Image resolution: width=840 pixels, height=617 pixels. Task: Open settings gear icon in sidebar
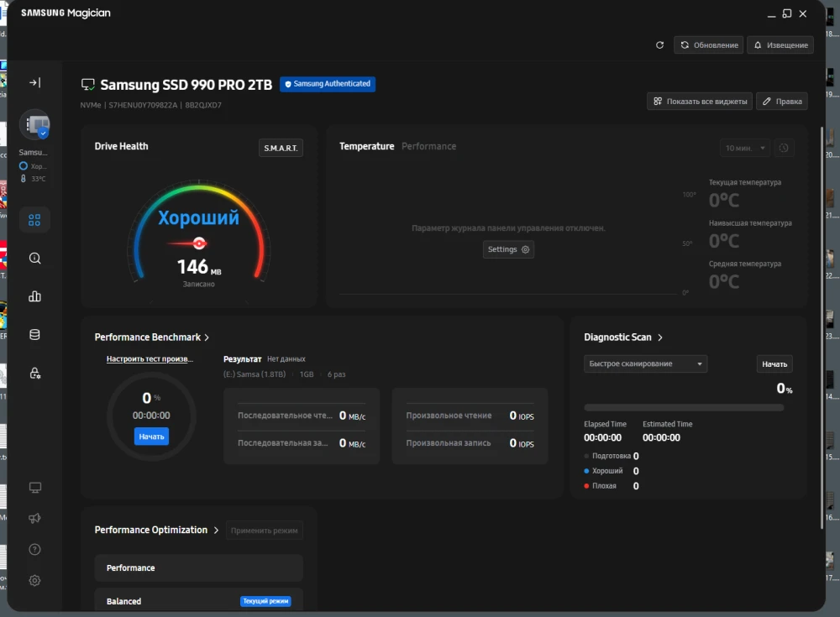[34, 580]
